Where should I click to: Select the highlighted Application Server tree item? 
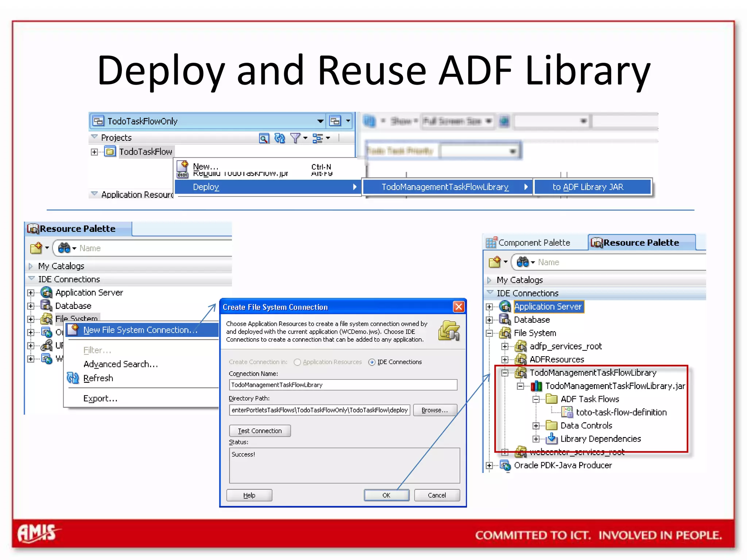pyautogui.click(x=548, y=307)
